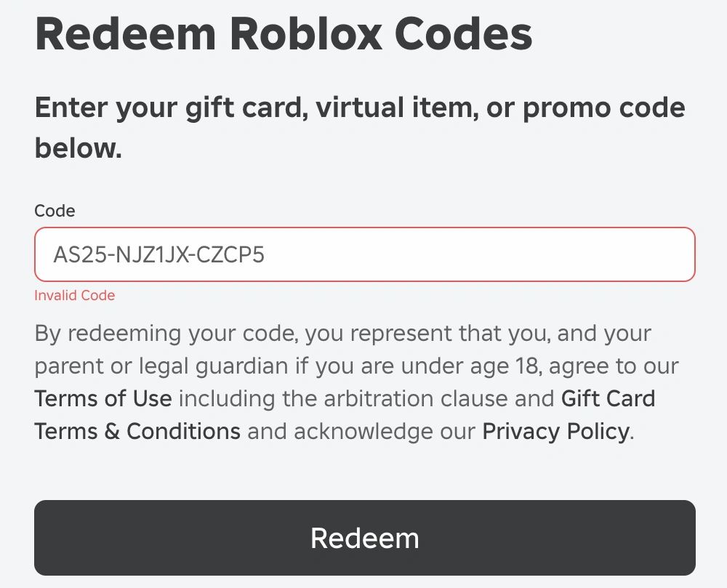The image size is (727, 588).
Task: Open the Terms of Use link
Action: (x=103, y=398)
